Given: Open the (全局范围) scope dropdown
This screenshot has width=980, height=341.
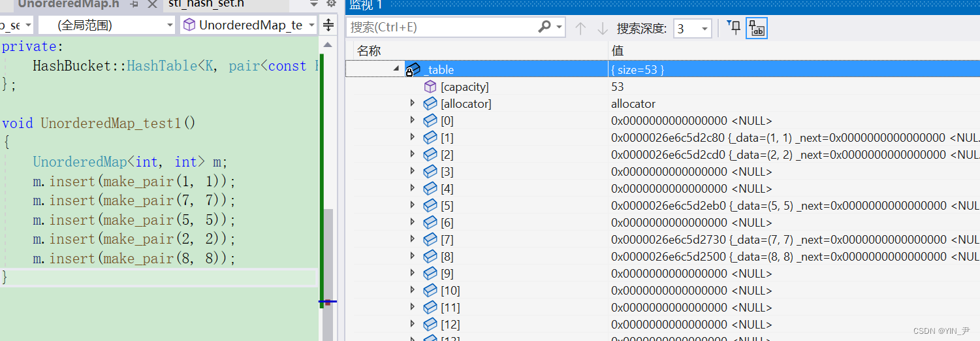Looking at the screenshot, I should [x=107, y=25].
